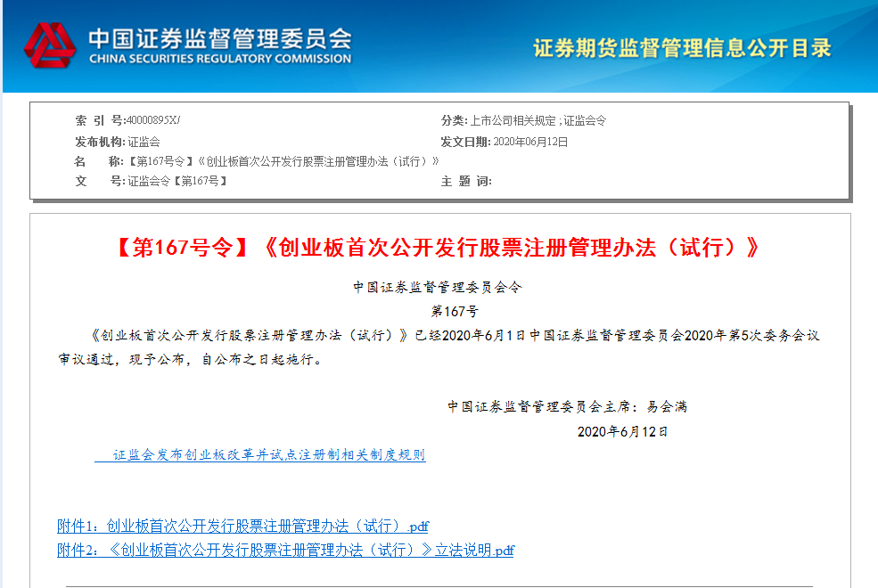Click category value 上市公司相关规定；证监会令
Image resolution: width=878 pixels, height=588 pixels.
pos(538,120)
